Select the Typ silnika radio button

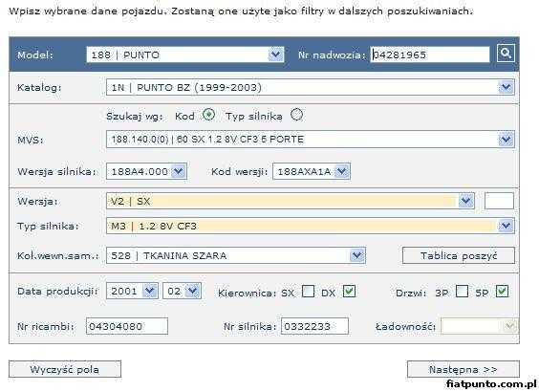click(x=296, y=115)
